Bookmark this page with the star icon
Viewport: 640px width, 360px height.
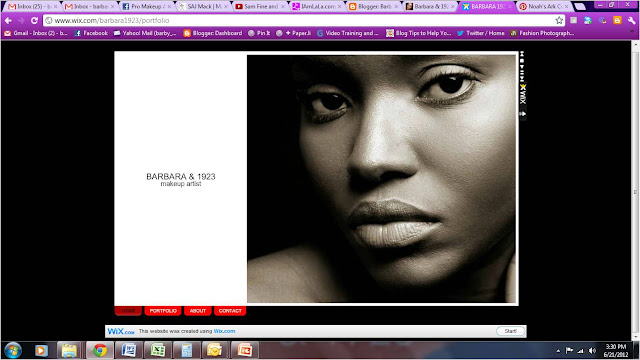click(x=559, y=20)
